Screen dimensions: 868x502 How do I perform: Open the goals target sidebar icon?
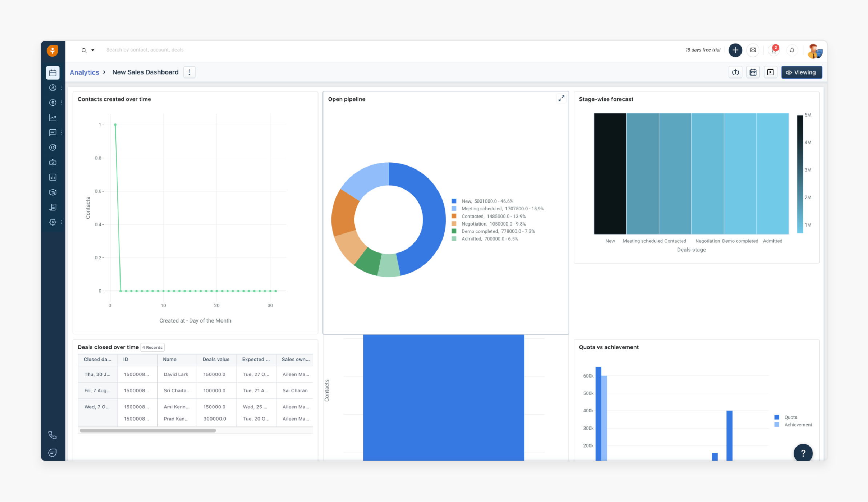tap(53, 147)
